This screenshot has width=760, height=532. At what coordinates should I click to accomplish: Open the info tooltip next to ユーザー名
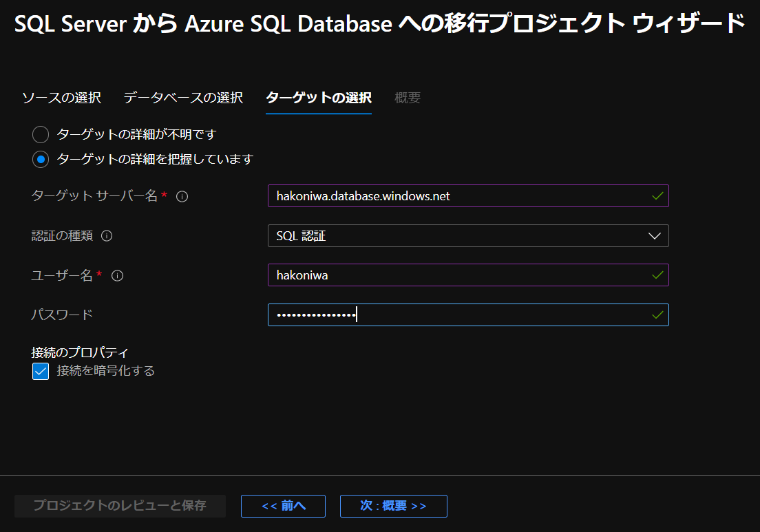coord(118,275)
